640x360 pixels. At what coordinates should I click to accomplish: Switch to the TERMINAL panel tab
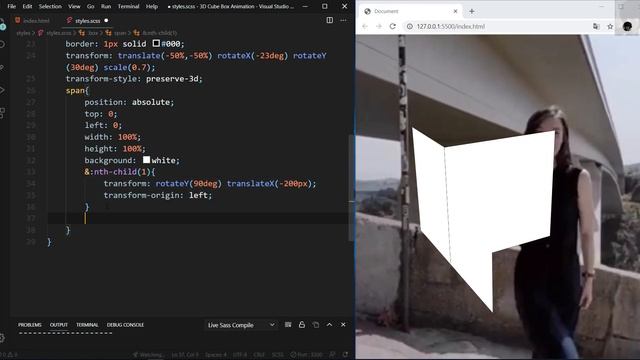[x=87, y=325]
